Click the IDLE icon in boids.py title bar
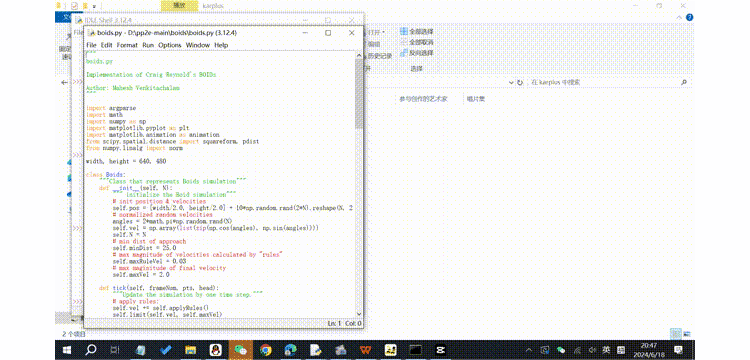 coord(92,33)
